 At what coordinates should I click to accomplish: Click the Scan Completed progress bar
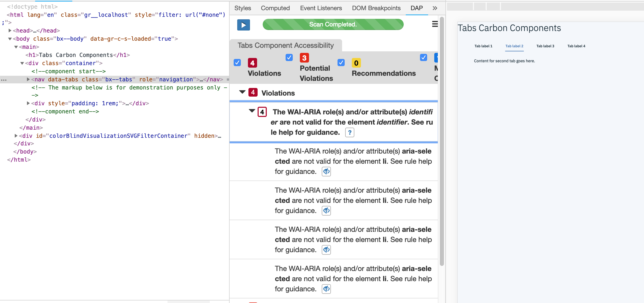click(x=333, y=24)
